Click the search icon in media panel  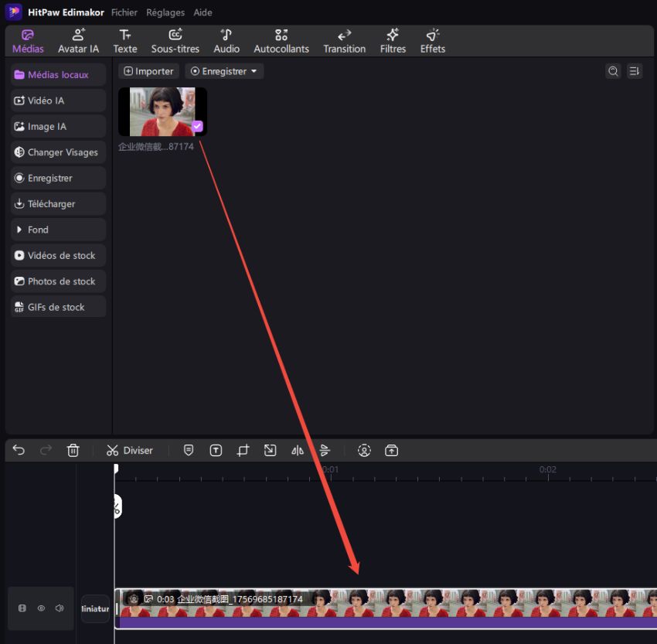coord(613,71)
